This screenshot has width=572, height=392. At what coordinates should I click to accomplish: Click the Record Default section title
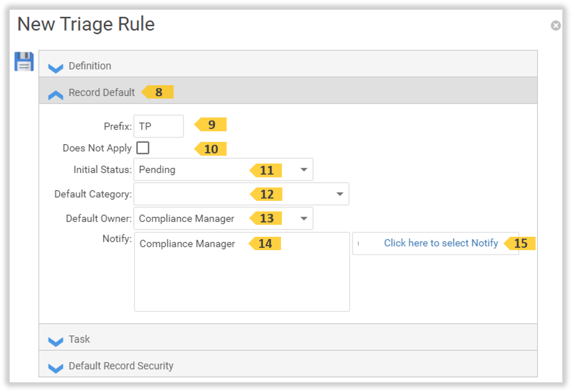coord(102,93)
